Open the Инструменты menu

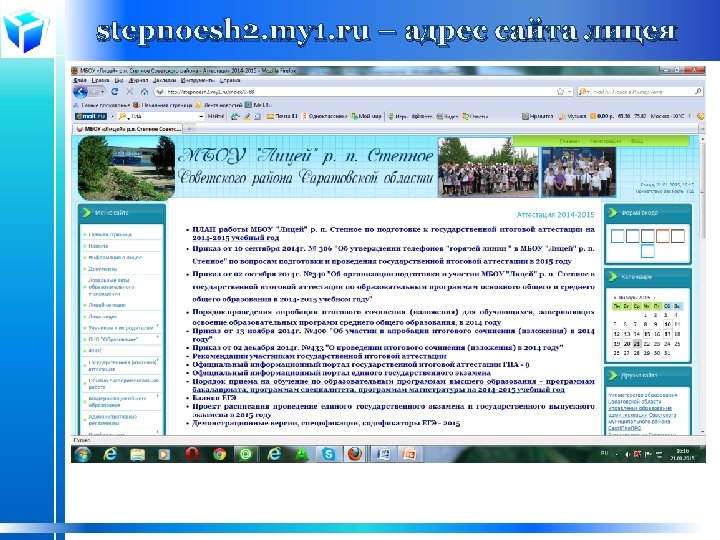[x=197, y=80]
